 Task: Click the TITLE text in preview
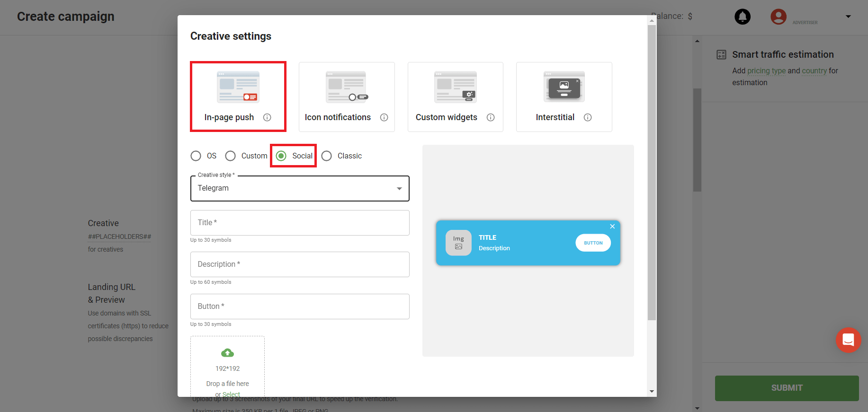click(x=487, y=237)
